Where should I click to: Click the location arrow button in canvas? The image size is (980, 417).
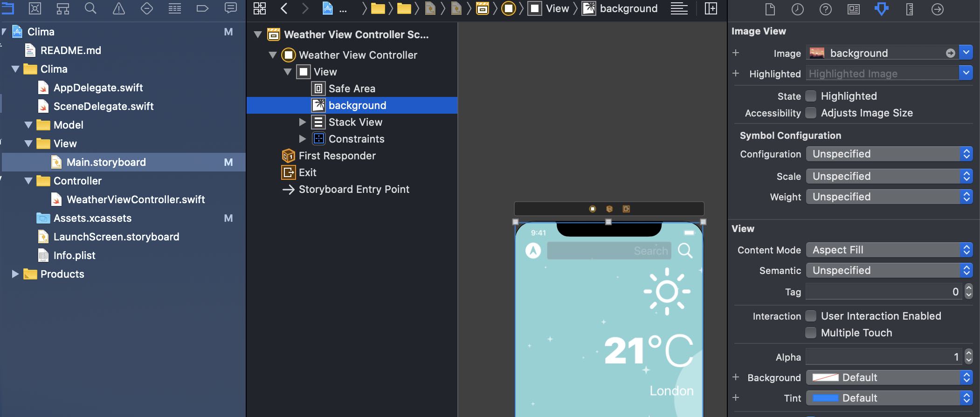click(x=533, y=251)
